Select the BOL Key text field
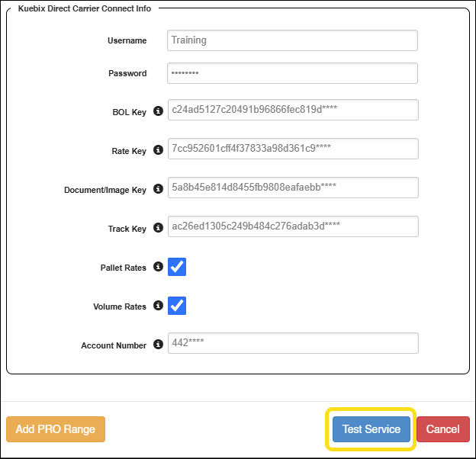This screenshot has width=476, height=459. 292,110
